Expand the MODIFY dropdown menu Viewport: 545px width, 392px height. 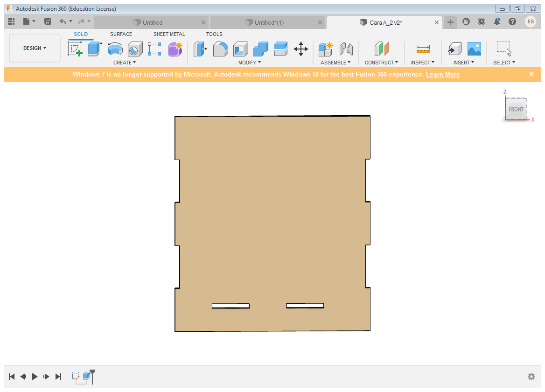click(x=249, y=63)
